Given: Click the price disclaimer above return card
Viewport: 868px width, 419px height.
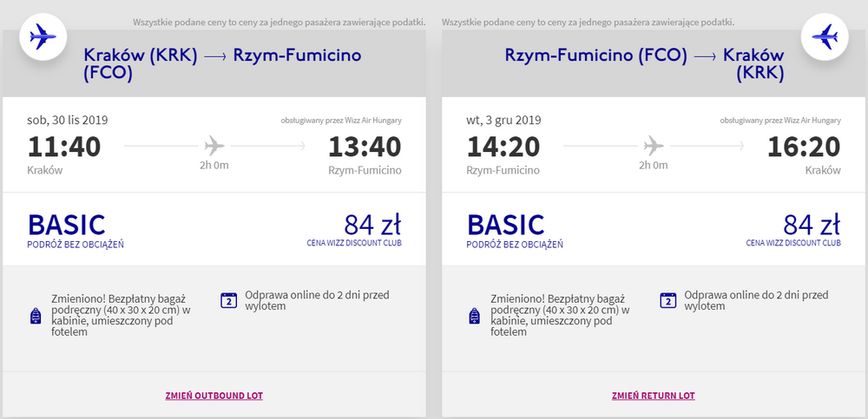Looking at the screenshot, I should [588, 23].
